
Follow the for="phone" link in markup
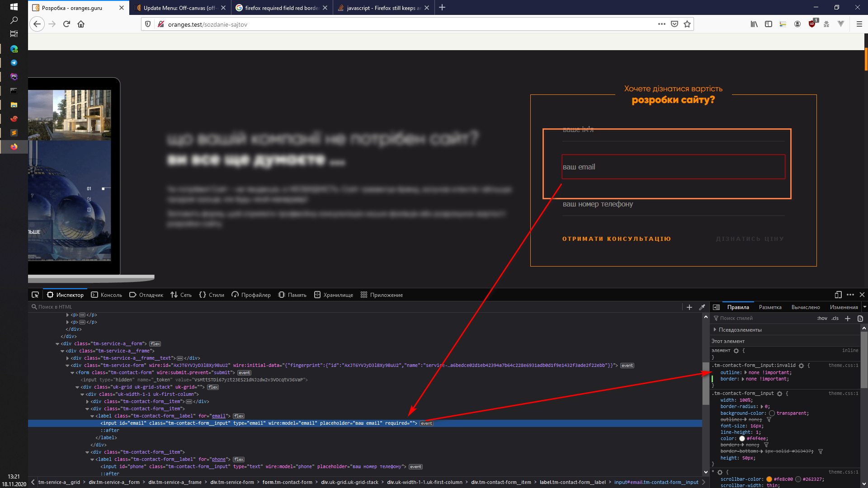[219, 460]
